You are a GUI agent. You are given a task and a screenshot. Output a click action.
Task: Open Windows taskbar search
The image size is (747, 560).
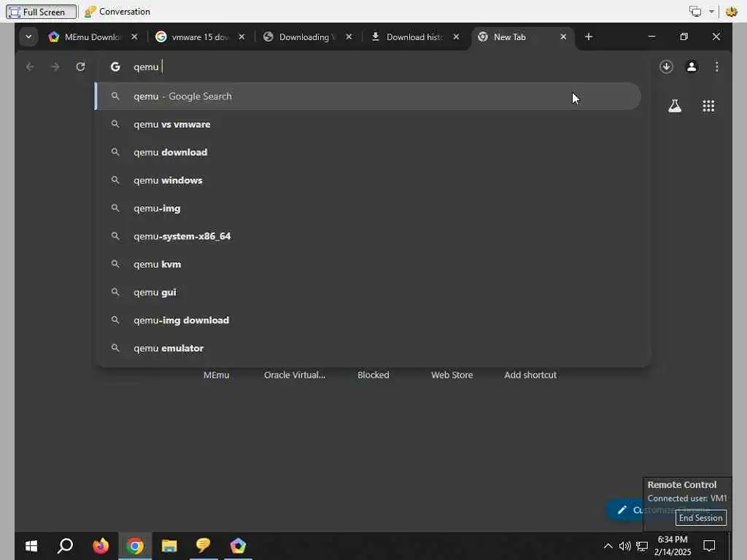pos(65,545)
